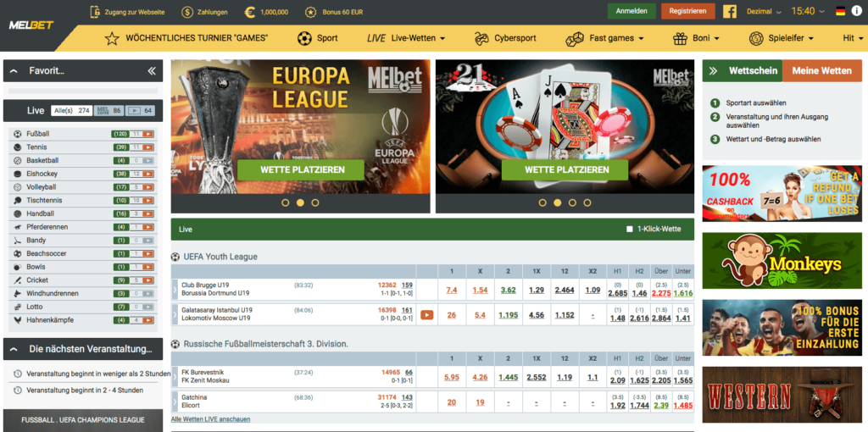This screenshot has height=432, width=868.
Task: Click the star icon for weekly tournament
Action: pos(113,39)
